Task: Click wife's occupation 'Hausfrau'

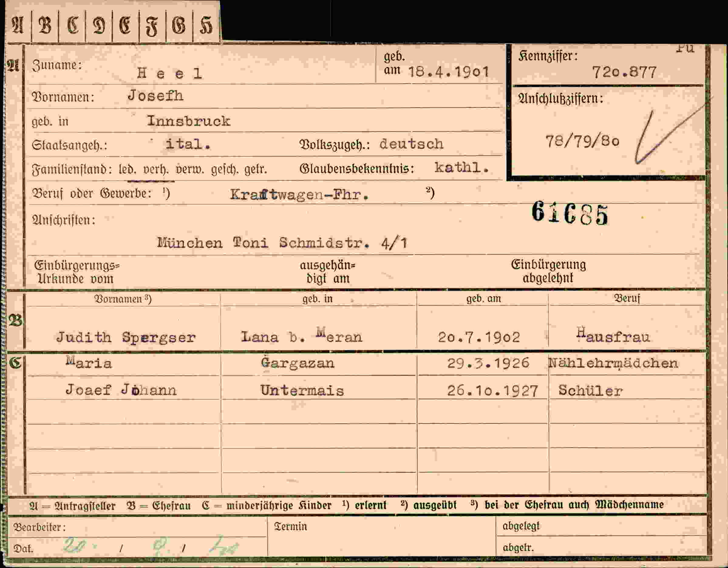Action: [x=613, y=336]
